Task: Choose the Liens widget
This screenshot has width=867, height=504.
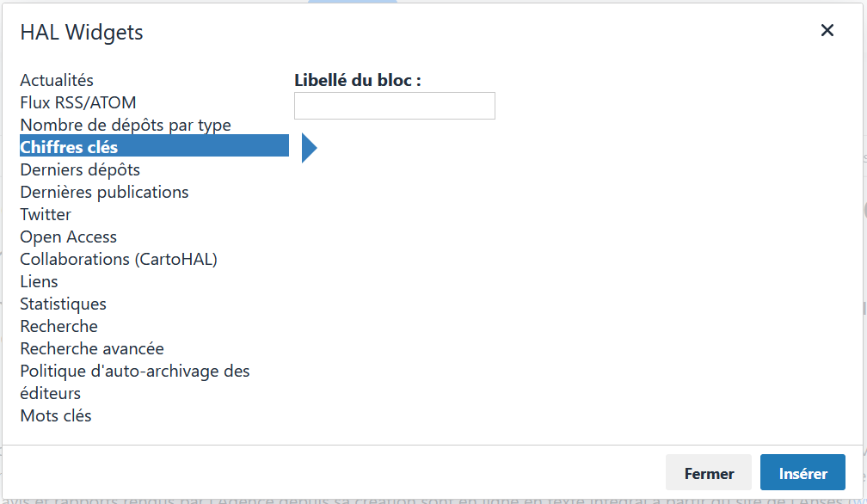Action: [39, 281]
